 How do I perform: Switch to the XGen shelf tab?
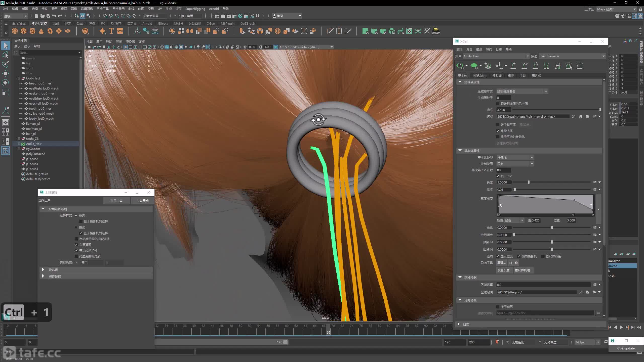click(x=211, y=23)
